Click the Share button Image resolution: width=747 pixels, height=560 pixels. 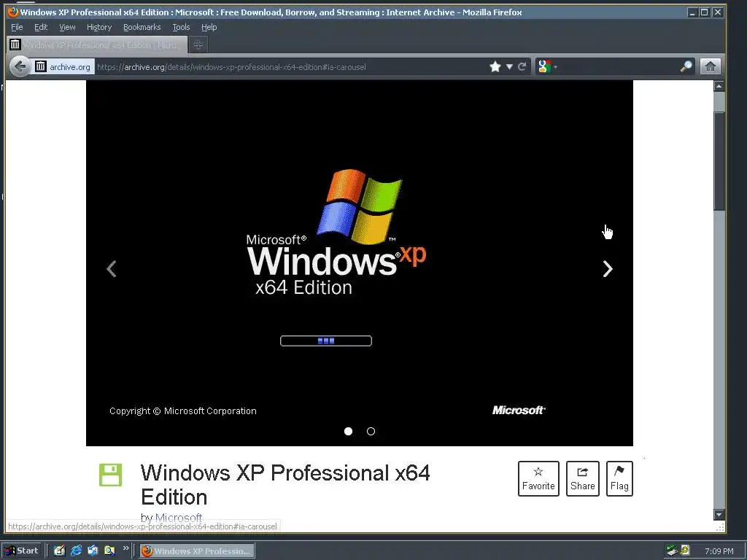coord(583,478)
